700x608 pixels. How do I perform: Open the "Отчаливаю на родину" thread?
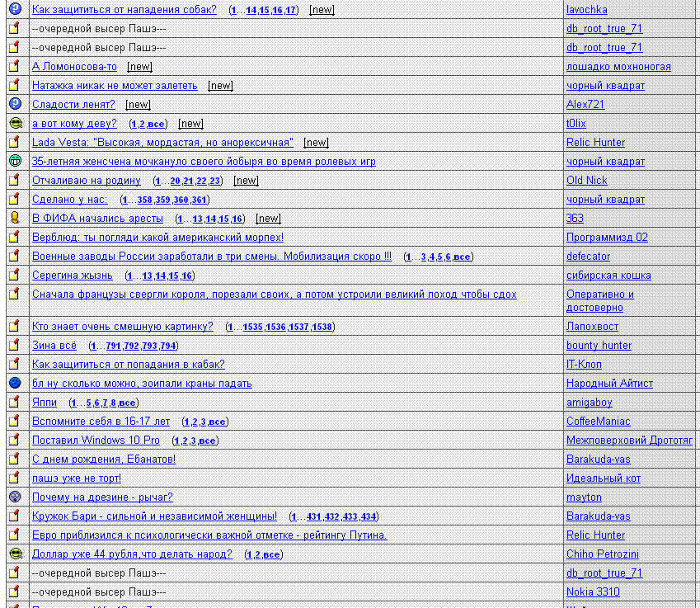[86, 181]
